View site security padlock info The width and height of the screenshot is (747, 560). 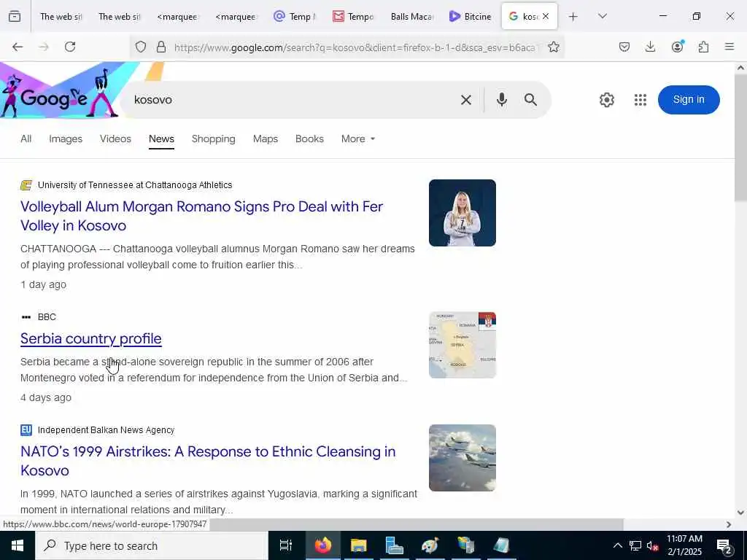coord(161,47)
